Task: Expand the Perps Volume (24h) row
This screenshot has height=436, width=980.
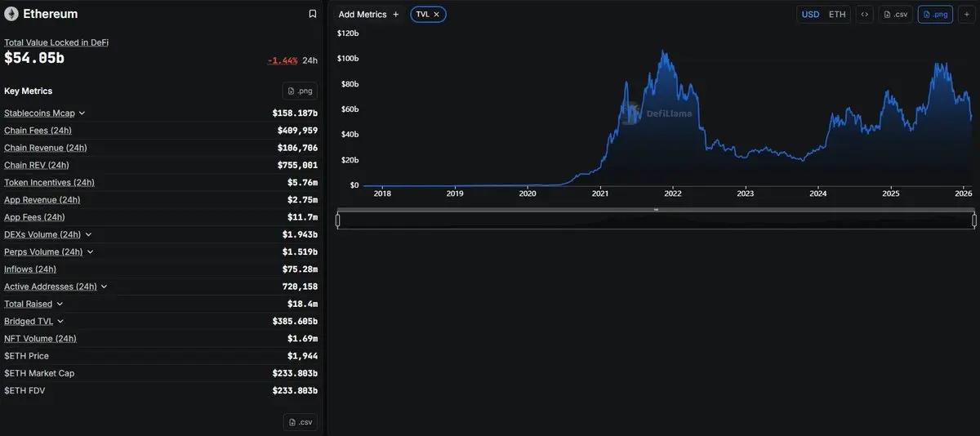Action: click(x=90, y=252)
